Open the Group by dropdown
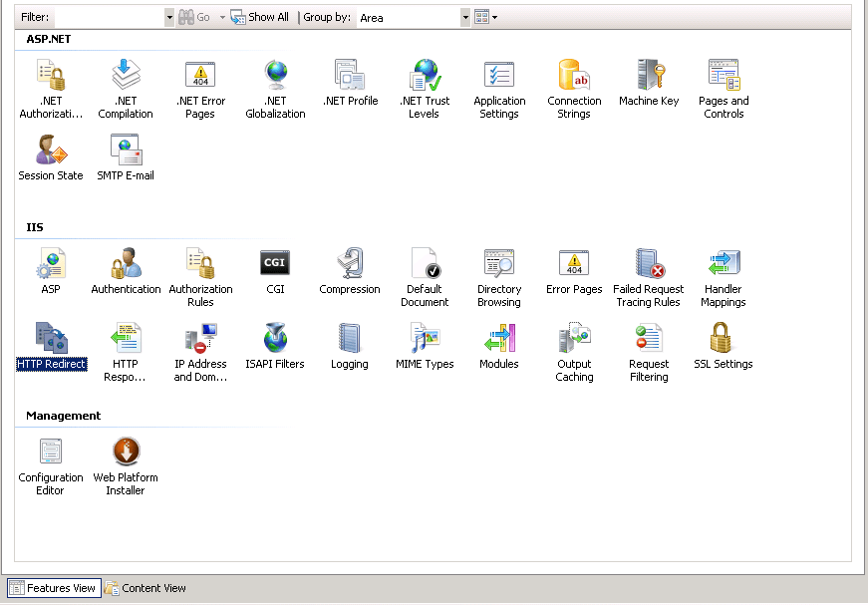 (463, 17)
